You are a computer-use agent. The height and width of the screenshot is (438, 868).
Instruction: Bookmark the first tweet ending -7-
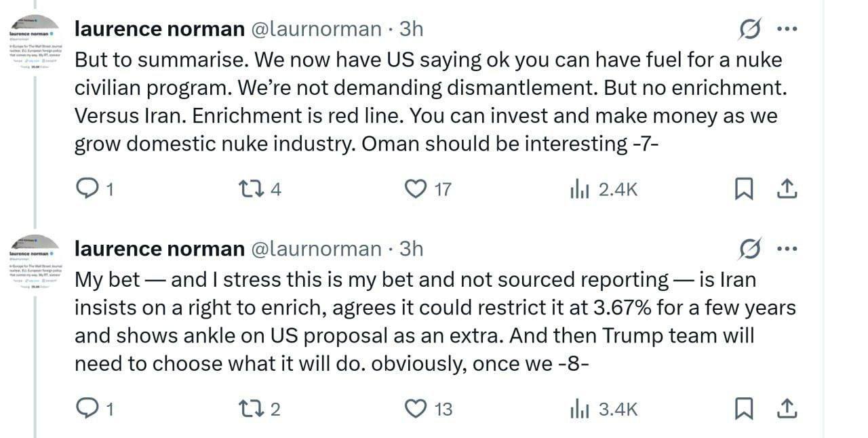744,190
